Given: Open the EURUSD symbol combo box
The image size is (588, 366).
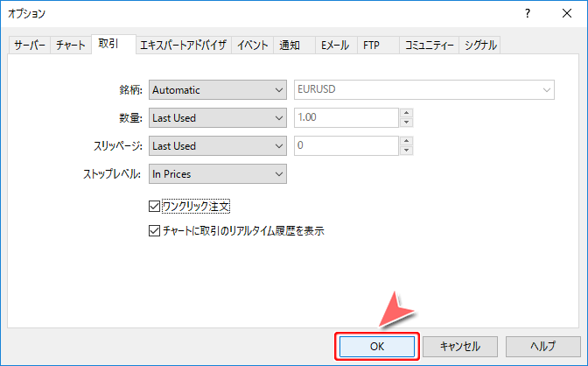Looking at the screenshot, I should point(424,89).
